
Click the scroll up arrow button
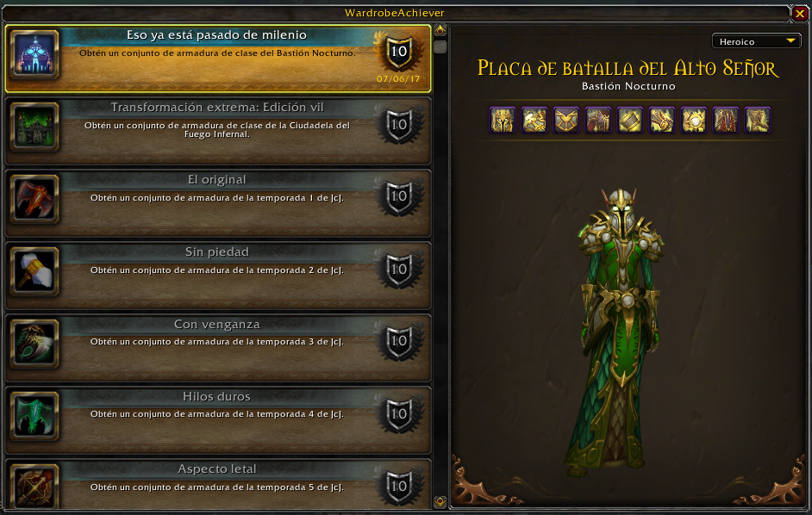pos(440,30)
